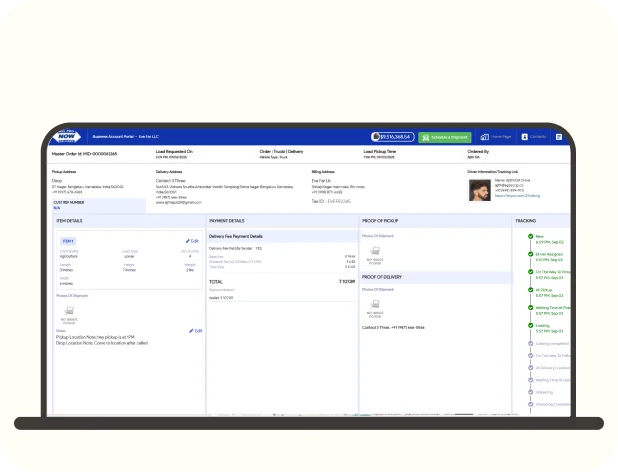Click the wallet balance indicator in the header

tap(392, 136)
